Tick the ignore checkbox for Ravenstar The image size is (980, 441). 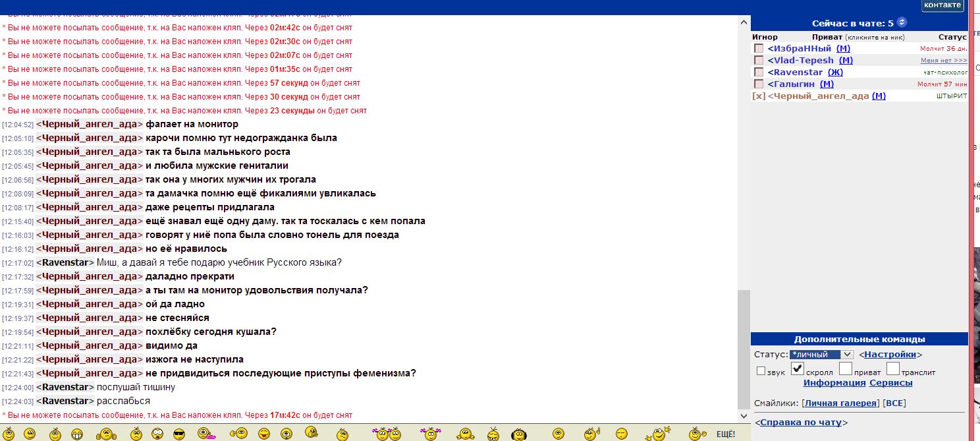point(759,73)
